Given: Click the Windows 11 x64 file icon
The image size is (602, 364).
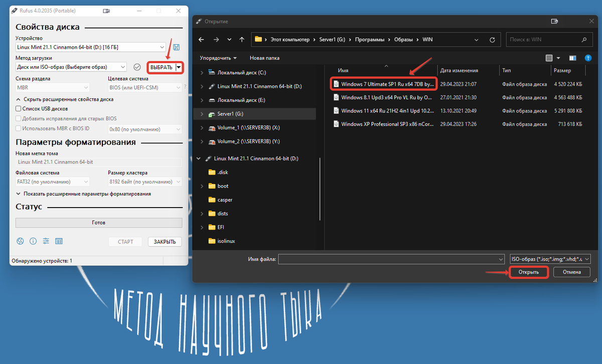Looking at the screenshot, I should coord(337,110).
